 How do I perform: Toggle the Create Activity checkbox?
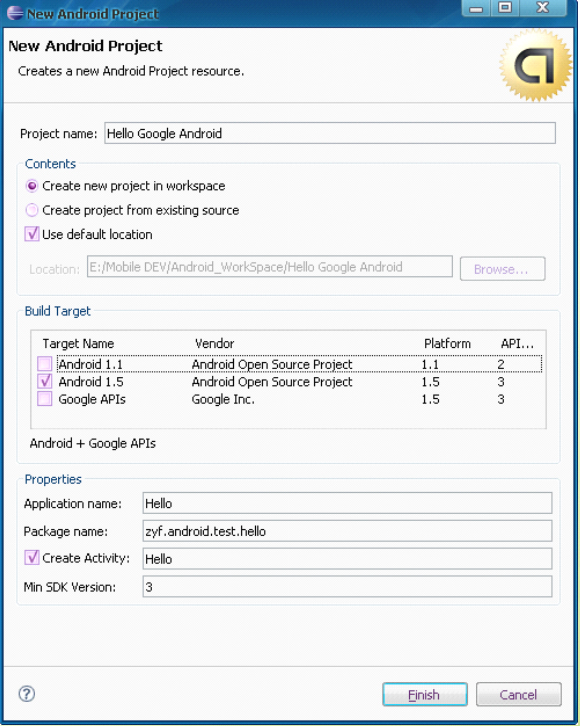click(x=31, y=558)
